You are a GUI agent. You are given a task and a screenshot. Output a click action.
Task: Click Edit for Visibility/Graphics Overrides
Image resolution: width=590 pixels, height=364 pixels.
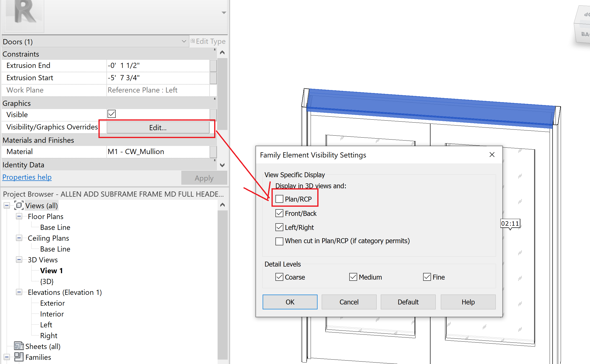(x=158, y=127)
